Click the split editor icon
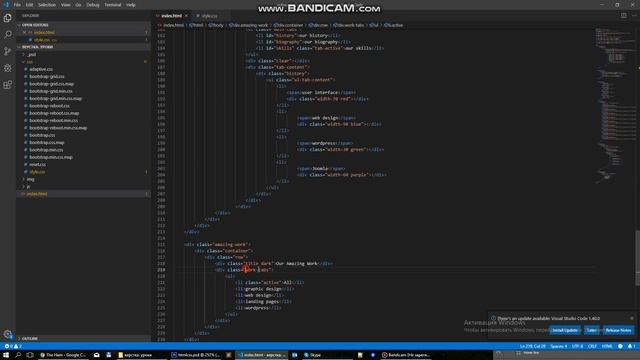 624,16
